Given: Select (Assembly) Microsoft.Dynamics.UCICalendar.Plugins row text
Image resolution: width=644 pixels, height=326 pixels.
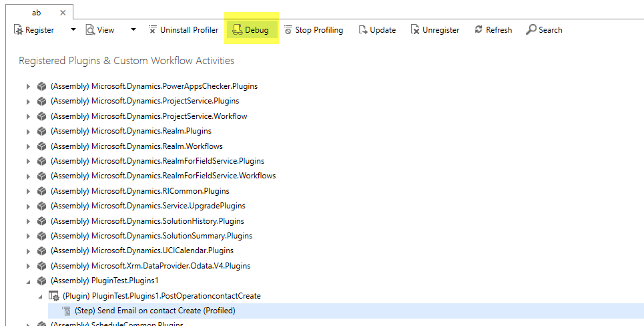Looking at the screenshot, I should (x=141, y=251).
